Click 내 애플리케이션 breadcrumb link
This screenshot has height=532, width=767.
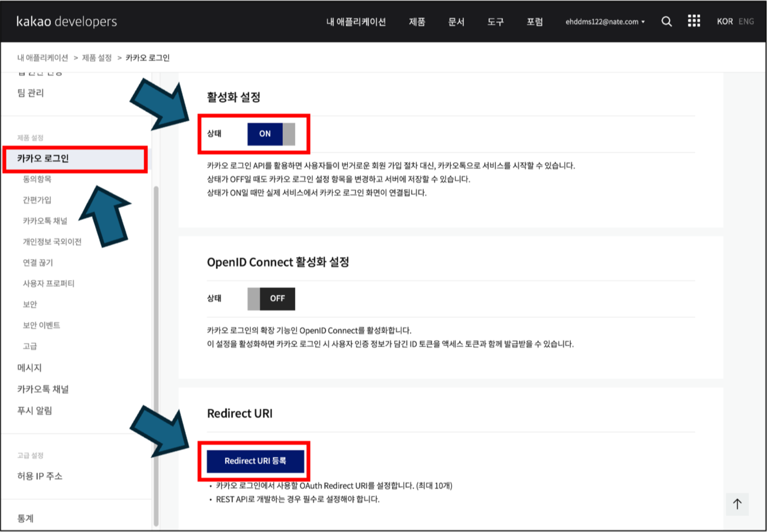[x=43, y=58]
